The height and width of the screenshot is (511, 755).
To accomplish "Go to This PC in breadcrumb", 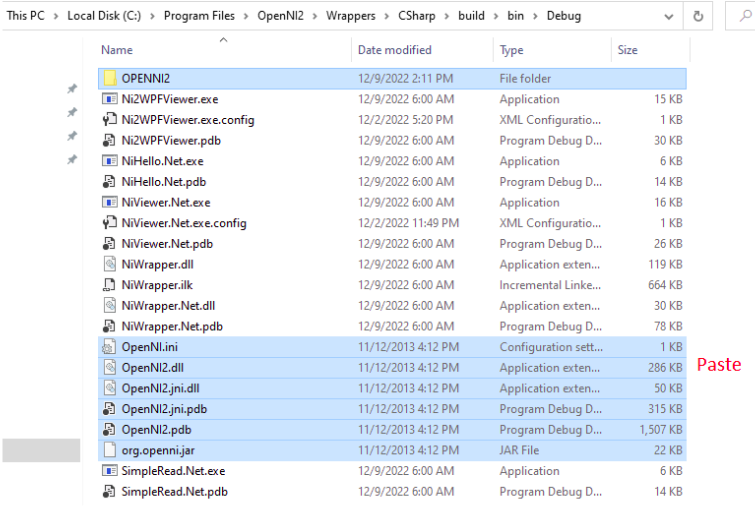I will coord(26,16).
